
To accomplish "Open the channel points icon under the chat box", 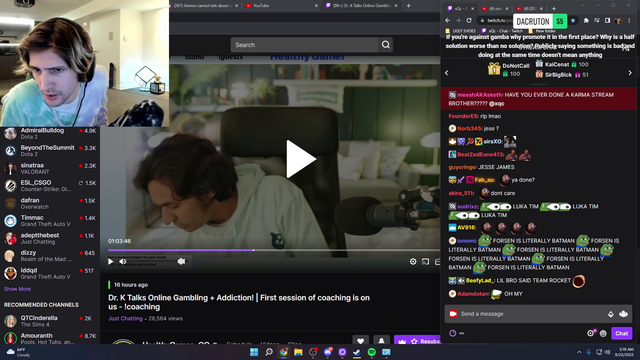I will (453, 333).
